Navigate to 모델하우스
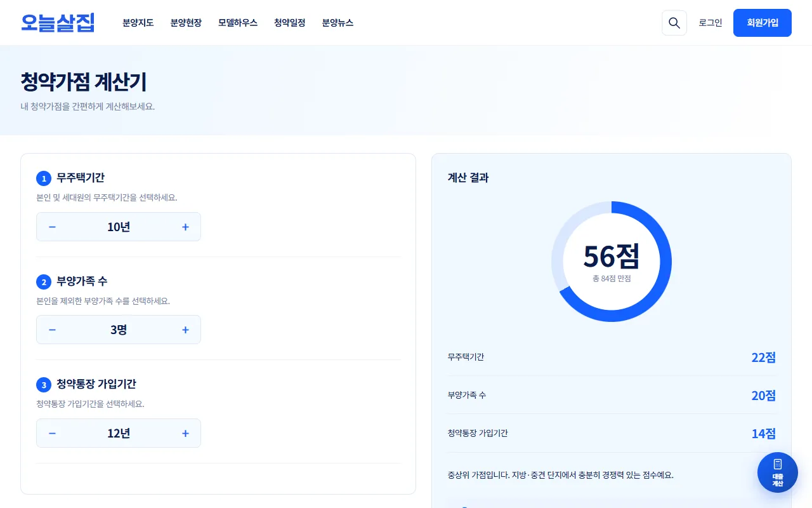 click(x=238, y=23)
